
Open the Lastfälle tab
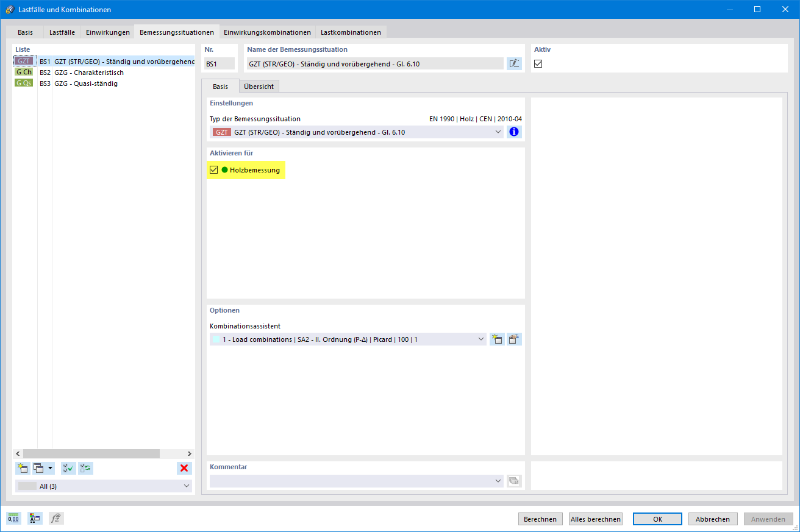pos(62,32)
